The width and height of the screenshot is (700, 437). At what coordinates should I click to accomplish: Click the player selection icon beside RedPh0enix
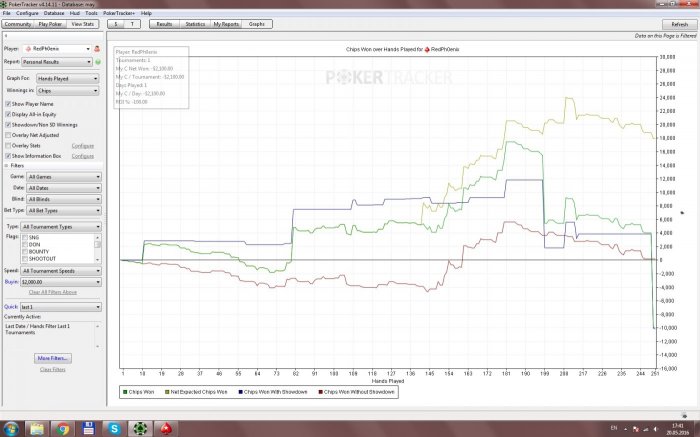coord(97,49)
